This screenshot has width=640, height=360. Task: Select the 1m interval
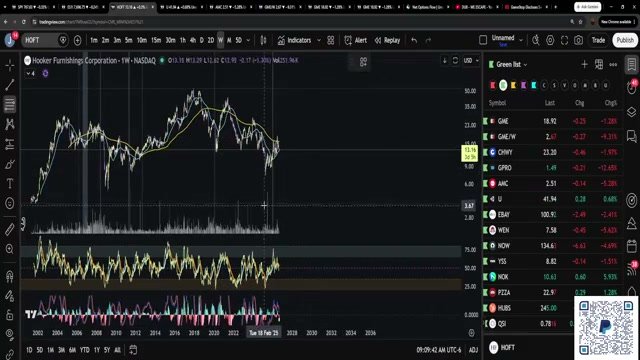click(x=94, y=40)
